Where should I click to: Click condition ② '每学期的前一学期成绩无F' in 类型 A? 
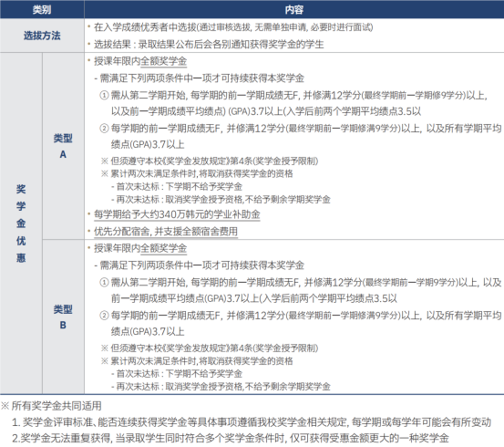300,129
